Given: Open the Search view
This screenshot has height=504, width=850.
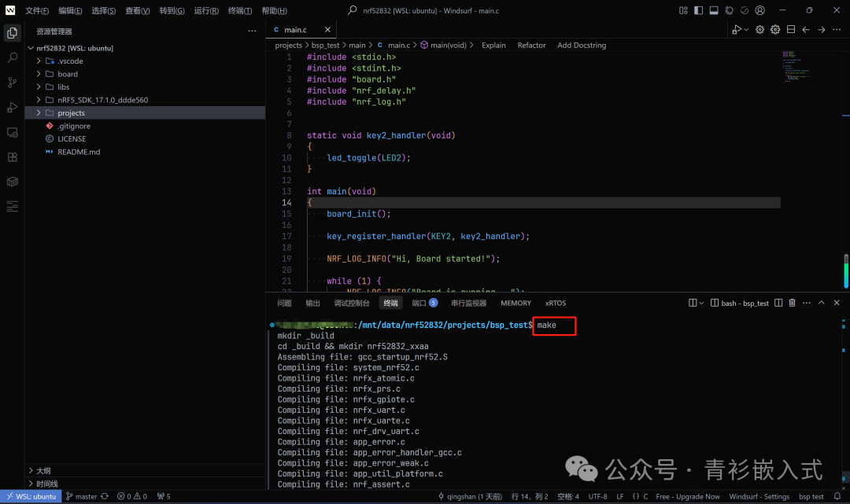Looking at the screenshot, I should pos(12,57).
